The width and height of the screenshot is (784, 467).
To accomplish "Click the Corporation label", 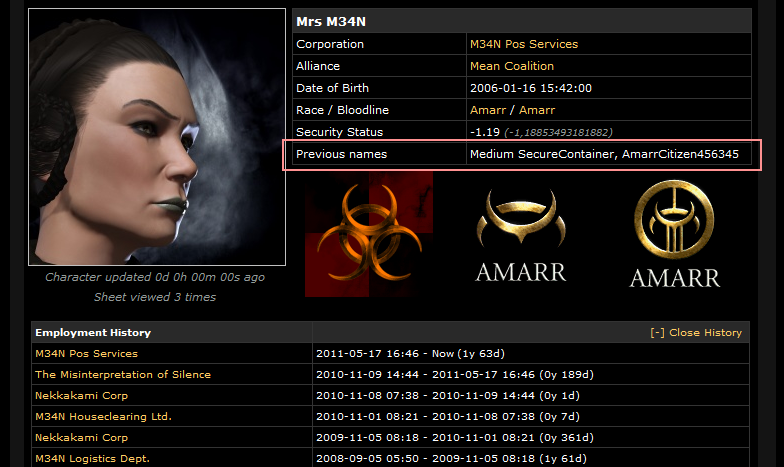I will click(x=330, y=44).
